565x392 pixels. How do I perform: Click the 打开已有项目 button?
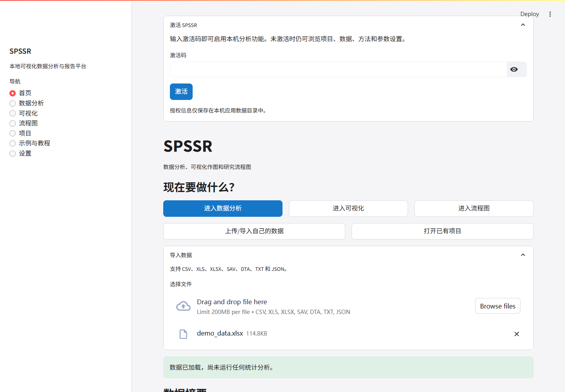click(x=443, y=231)
